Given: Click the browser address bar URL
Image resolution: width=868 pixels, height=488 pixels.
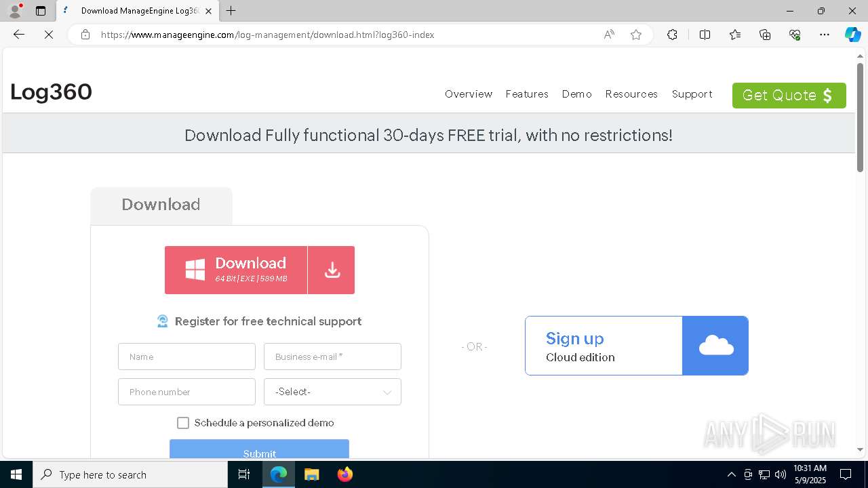Looking at the screenshot, I should [x=268, y=35].
